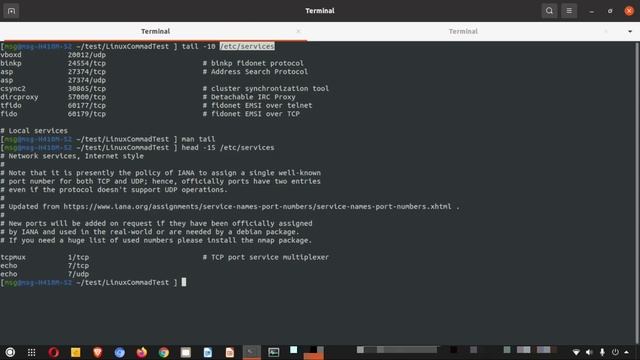The width and height of the screenshot is (640, 360).
Task: Open the yellow file manager icon
Action: click(x=76, y=352)
